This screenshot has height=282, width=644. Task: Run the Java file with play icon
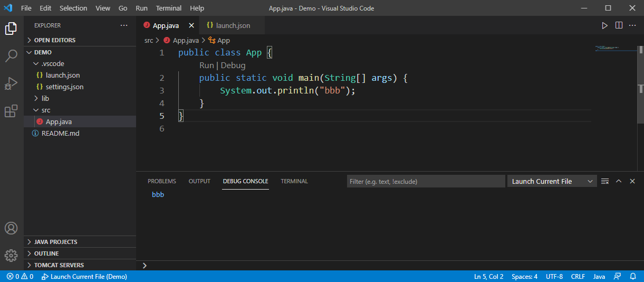click(605, 25)
